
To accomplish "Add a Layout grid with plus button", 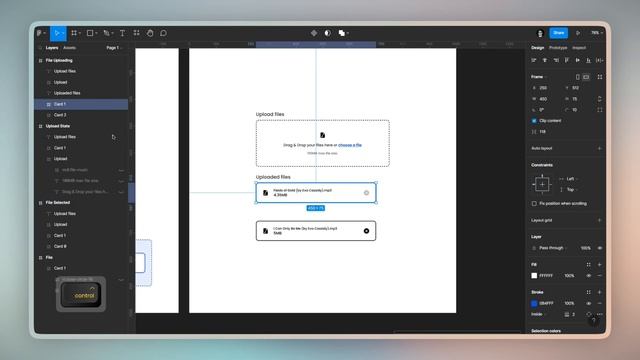I will [600, 220].
